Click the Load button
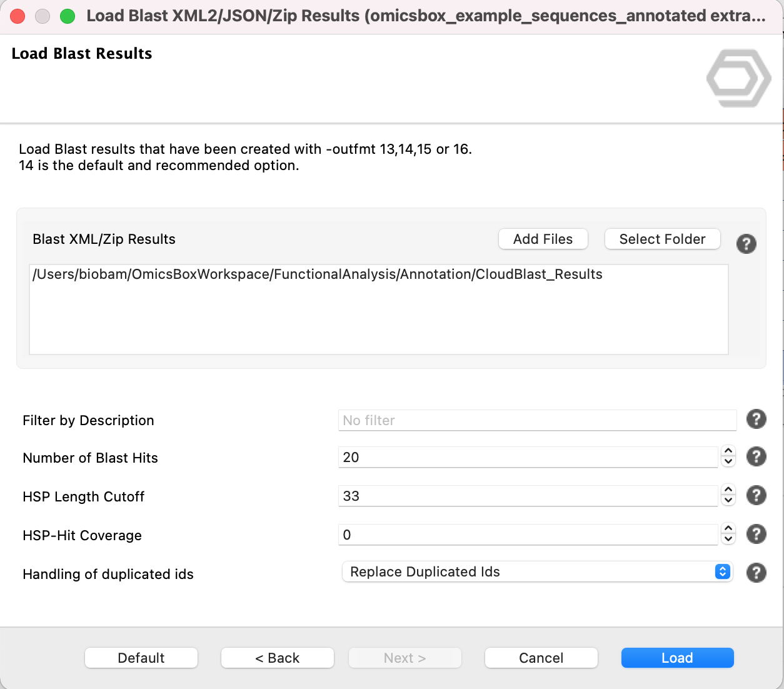Viewport: 784px width, 689px height. [677, 658]
